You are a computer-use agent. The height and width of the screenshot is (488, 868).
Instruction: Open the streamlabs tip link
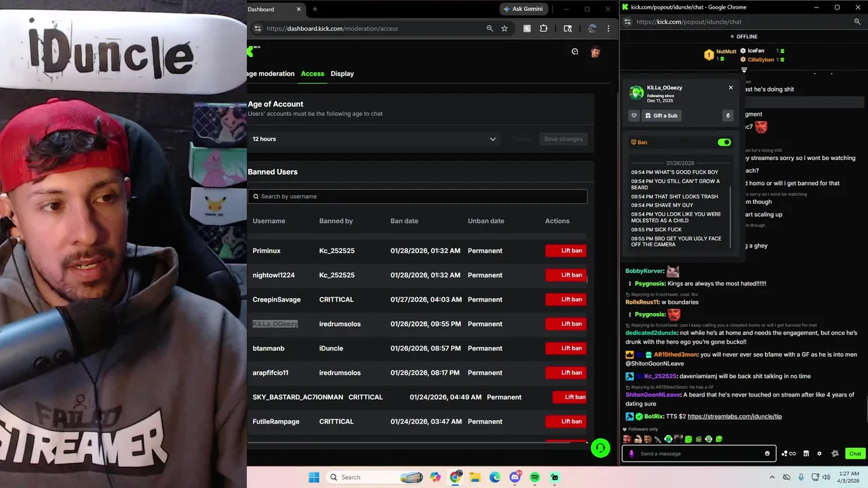pyautogui.click(x=734, y=416)
